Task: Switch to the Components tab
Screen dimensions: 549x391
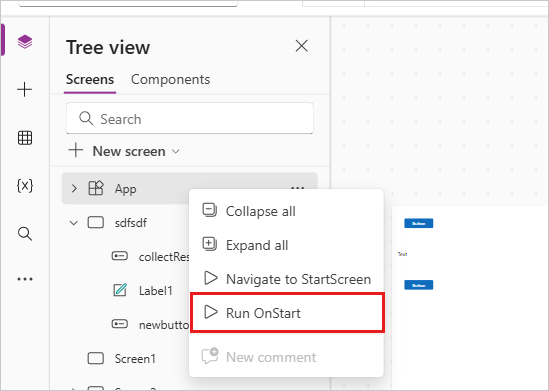Action: [171, 79]
